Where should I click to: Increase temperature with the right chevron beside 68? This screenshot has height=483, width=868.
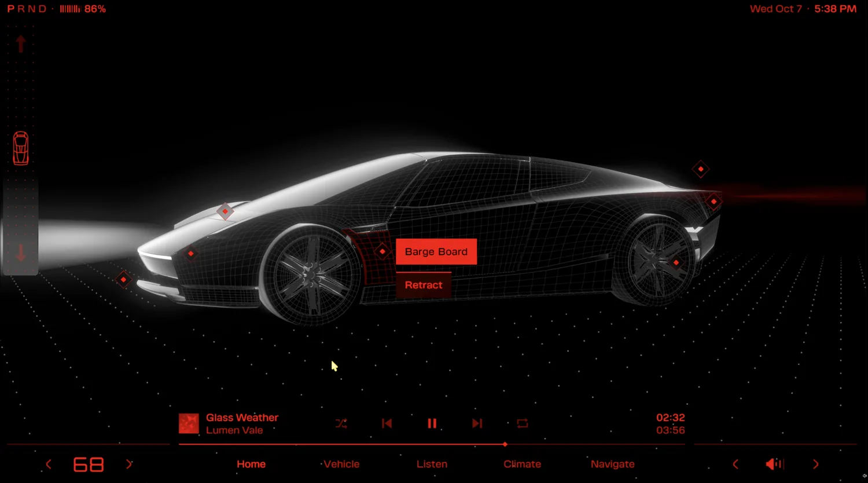click(129, 464)
